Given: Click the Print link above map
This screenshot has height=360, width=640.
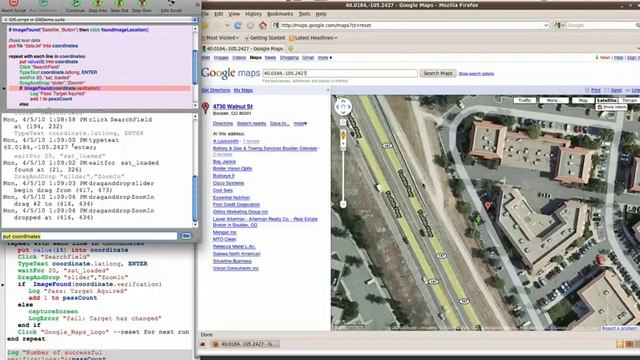Looking at the screenshot, I should click(x=596, y=90).
